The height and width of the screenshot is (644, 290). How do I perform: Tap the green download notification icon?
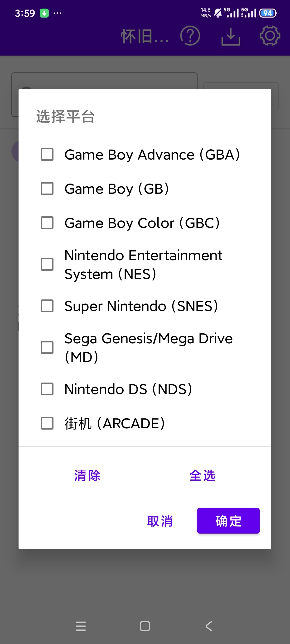coord(44,13)
